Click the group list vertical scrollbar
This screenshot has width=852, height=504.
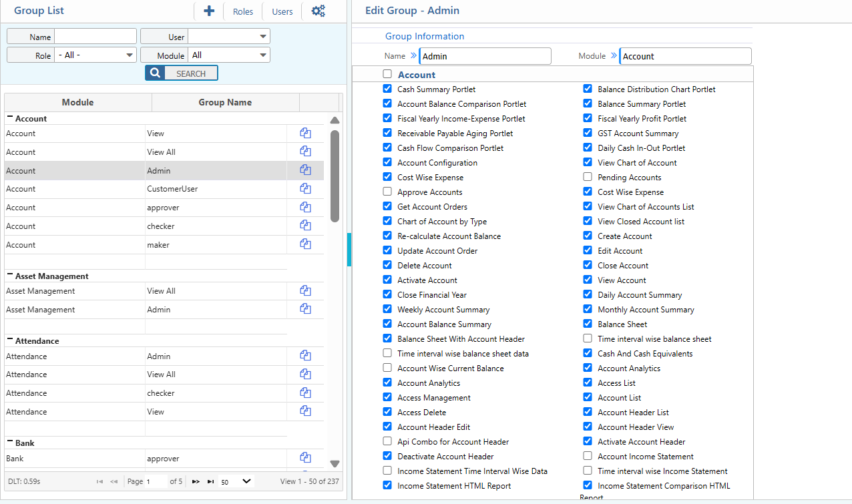(335, 176)
